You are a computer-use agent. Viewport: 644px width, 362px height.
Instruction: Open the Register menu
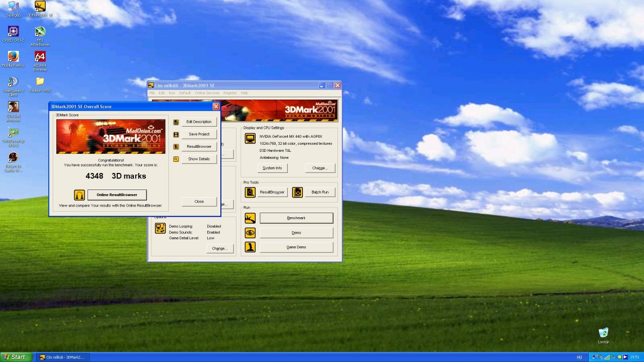(230, 93)
